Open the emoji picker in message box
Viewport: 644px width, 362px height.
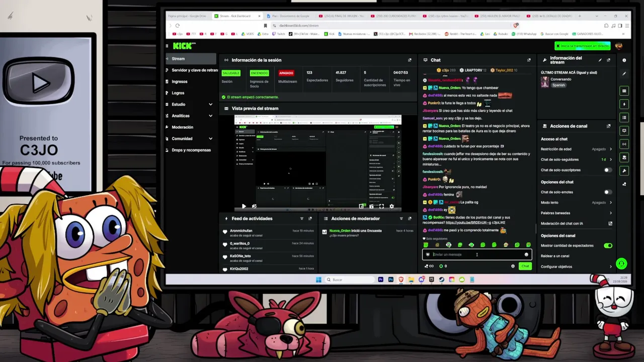click(526, 254)
